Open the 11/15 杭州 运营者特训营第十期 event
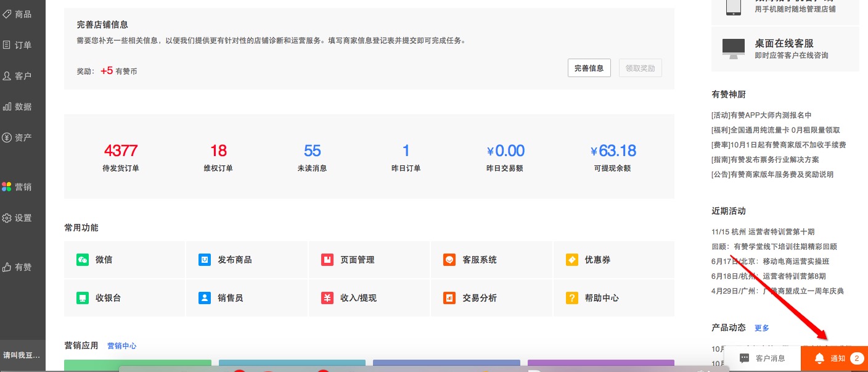868x372 pixels. [763, 232]
